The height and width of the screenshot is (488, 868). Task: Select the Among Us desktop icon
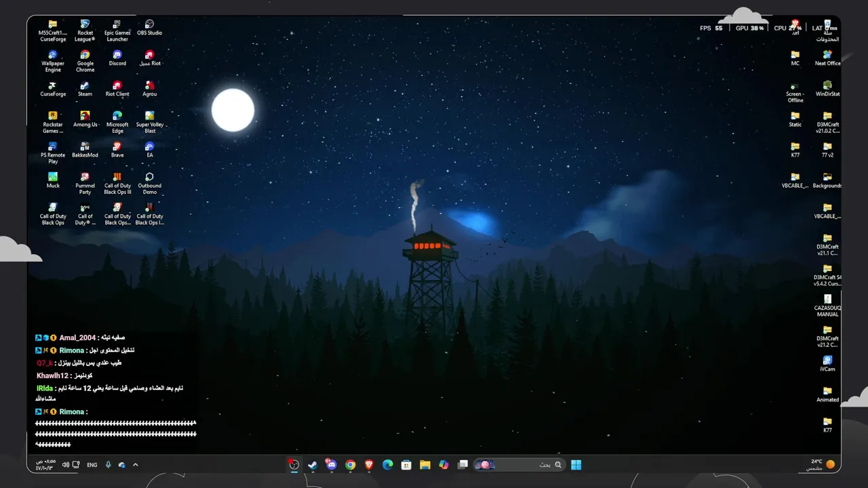tap(85, 119)
